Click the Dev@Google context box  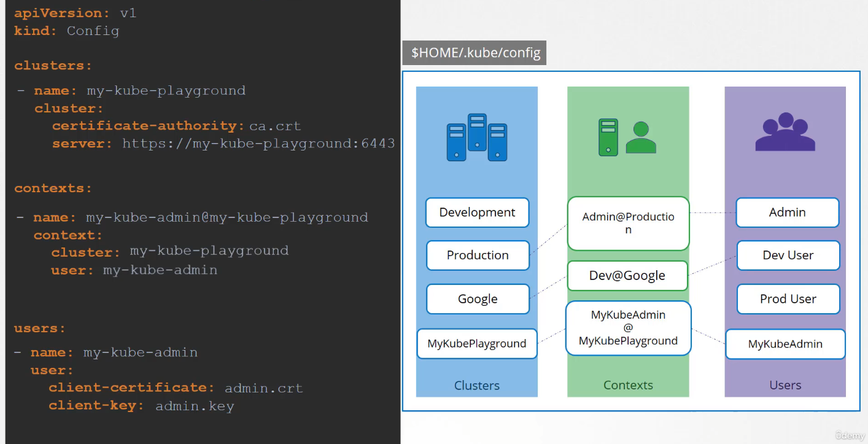click(627, 276)
